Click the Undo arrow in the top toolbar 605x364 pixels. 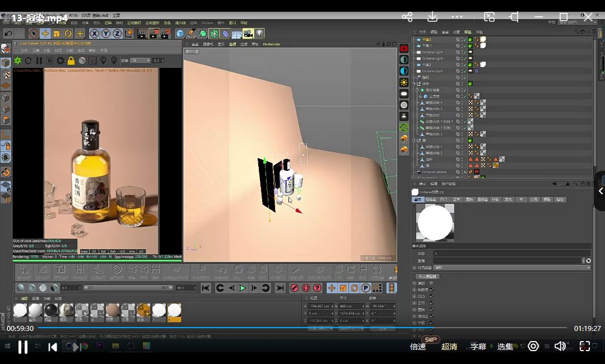[x=8, y=34]
